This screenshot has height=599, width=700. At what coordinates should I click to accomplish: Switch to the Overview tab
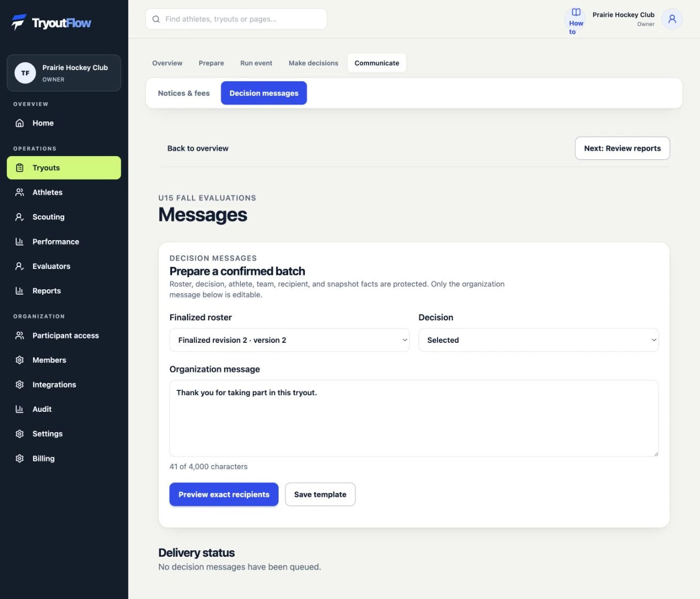coord(167,63)
